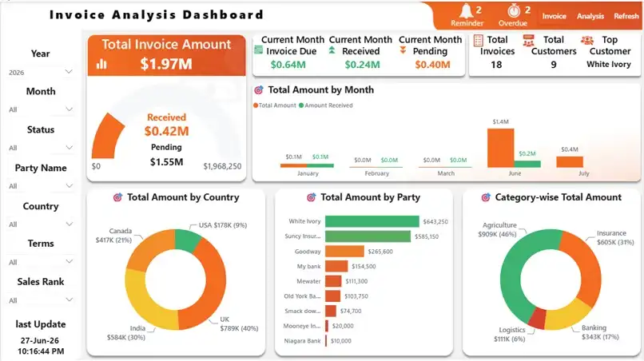
Task: Click the Top Customer icon
Action: (587, 40)
